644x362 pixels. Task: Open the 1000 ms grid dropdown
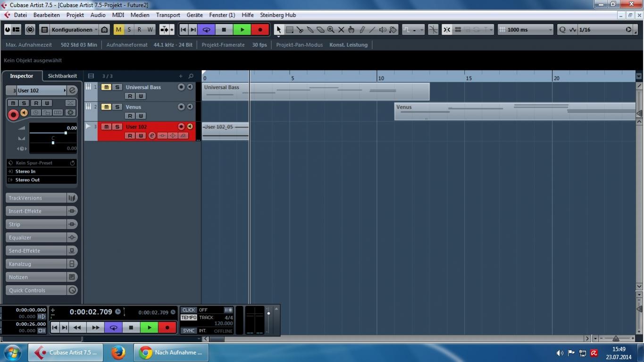(526, 30)
